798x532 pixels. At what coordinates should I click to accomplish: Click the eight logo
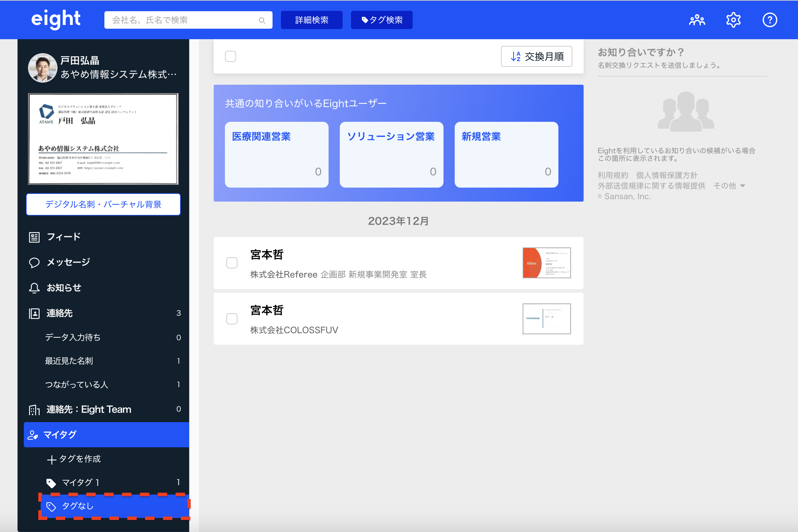[x=56, y=19]
